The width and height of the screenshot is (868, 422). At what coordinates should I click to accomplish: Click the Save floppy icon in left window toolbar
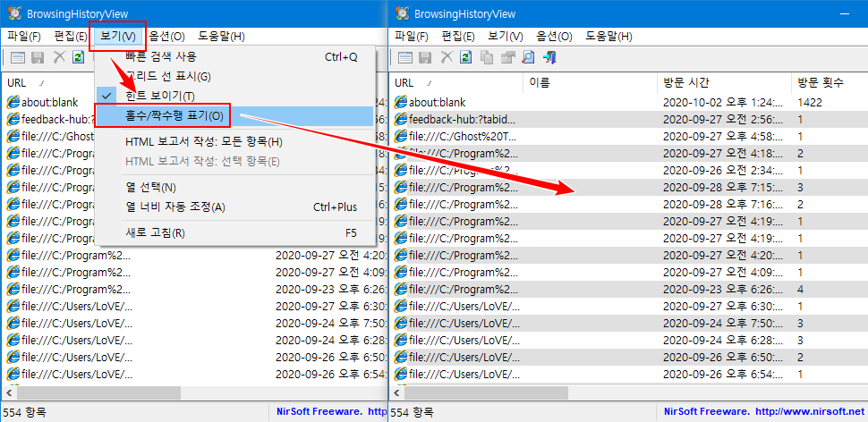(x=38, y=57)
